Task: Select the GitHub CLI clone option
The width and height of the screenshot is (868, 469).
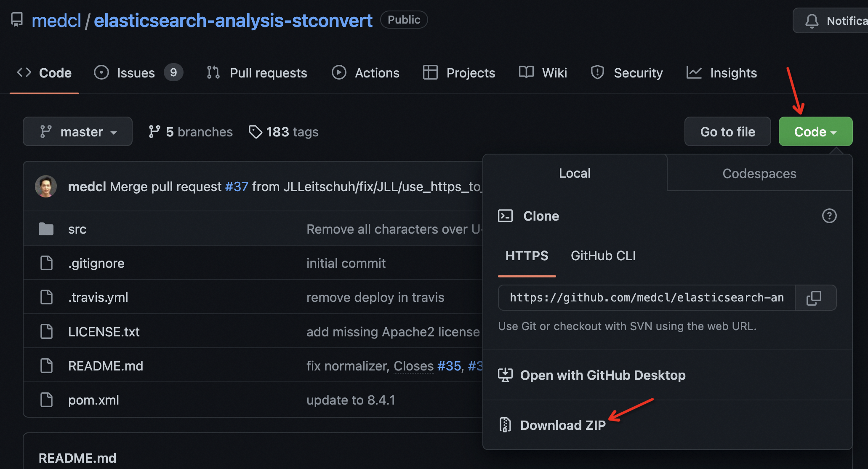Action: 603,256
